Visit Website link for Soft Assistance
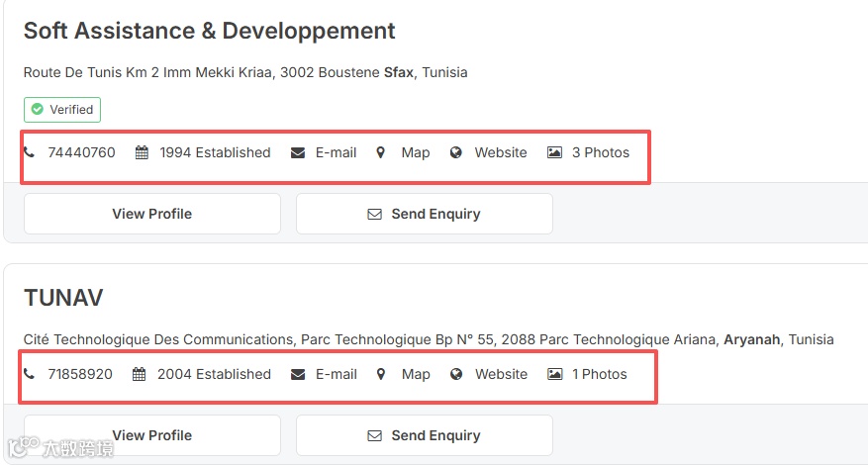The height and width of the screenshot is (465, 868). pos(501,152)
